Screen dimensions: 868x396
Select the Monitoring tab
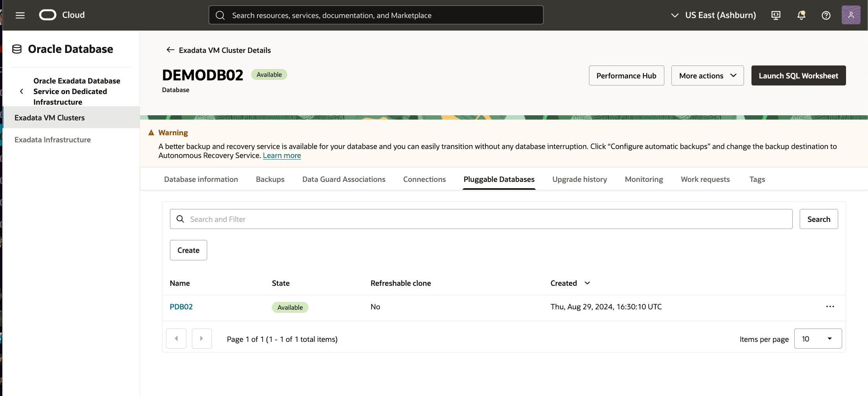[644, 179]
